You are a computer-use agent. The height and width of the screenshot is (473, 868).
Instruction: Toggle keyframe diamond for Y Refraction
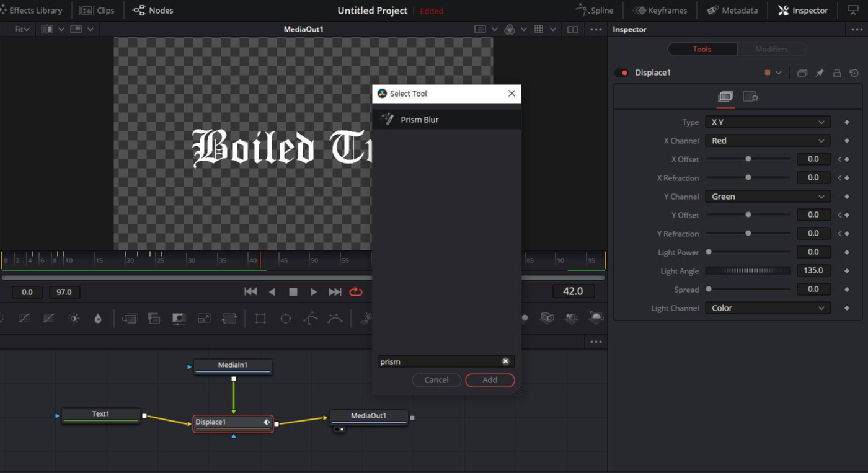pos(847,234)
